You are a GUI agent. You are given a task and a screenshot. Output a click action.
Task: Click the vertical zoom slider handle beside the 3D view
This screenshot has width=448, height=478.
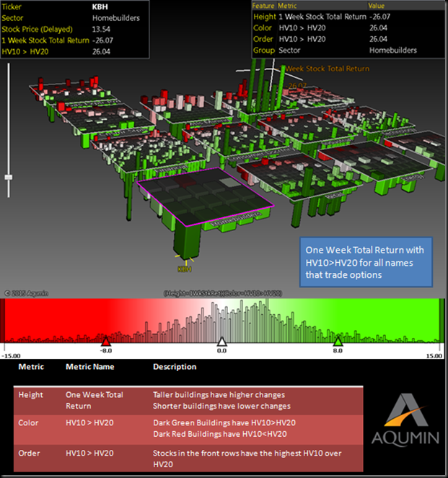(9, 177)
